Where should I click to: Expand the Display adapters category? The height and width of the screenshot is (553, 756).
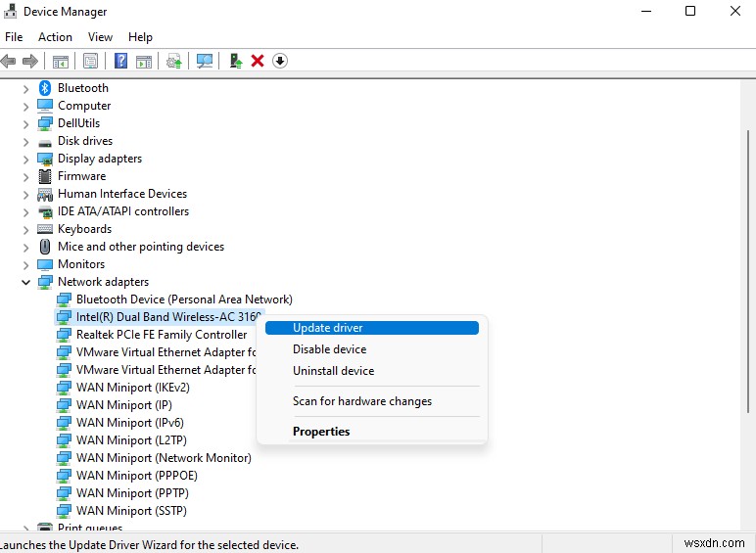26,160
